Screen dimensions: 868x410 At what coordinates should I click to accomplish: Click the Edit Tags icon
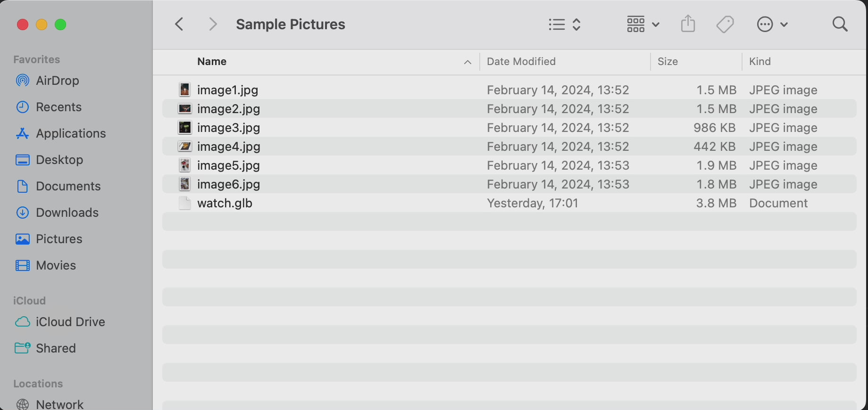coord(725,24)
